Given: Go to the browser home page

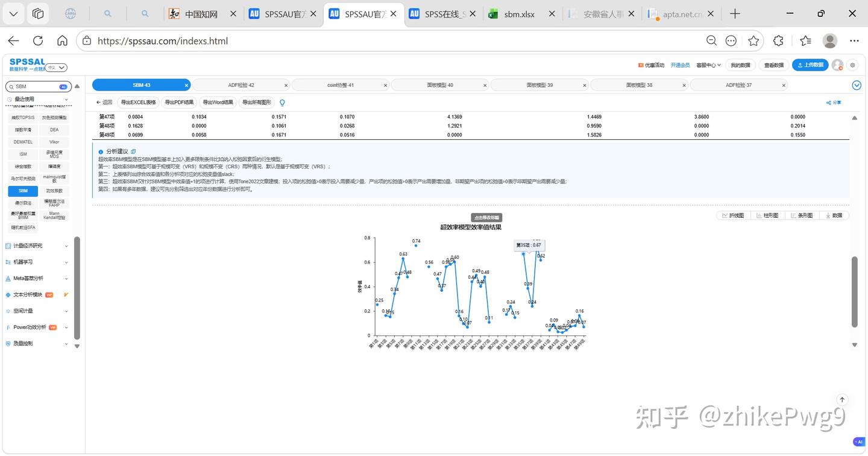Looking at the screenshot, I should pos(62,40).
